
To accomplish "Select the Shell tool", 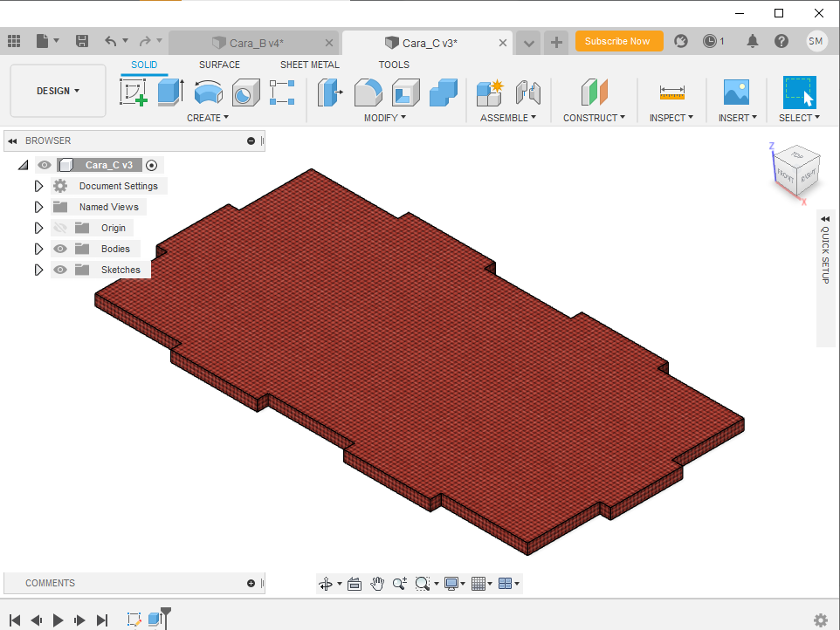I will tap(405, 92).
